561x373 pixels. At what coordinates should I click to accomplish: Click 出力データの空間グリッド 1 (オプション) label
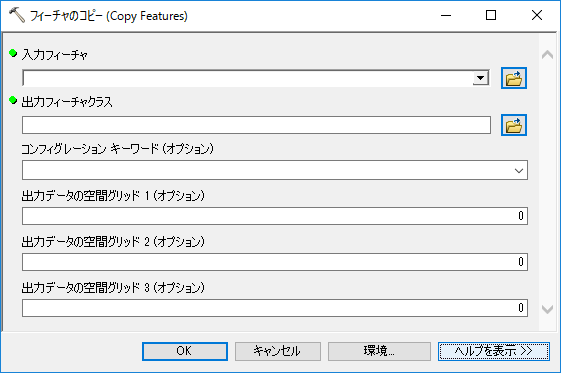coord(113,196)
